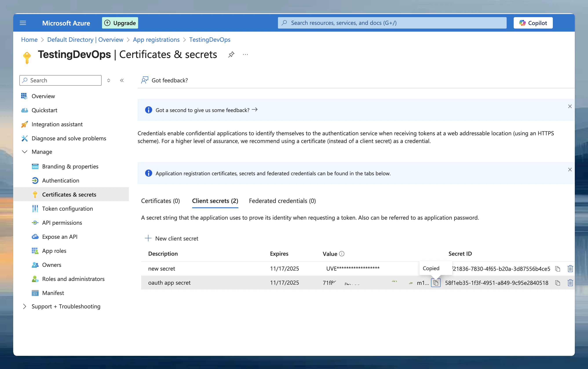This screenshot has height=369, width=588.
Task: Open the App roles panel
Action: point(54,251)
